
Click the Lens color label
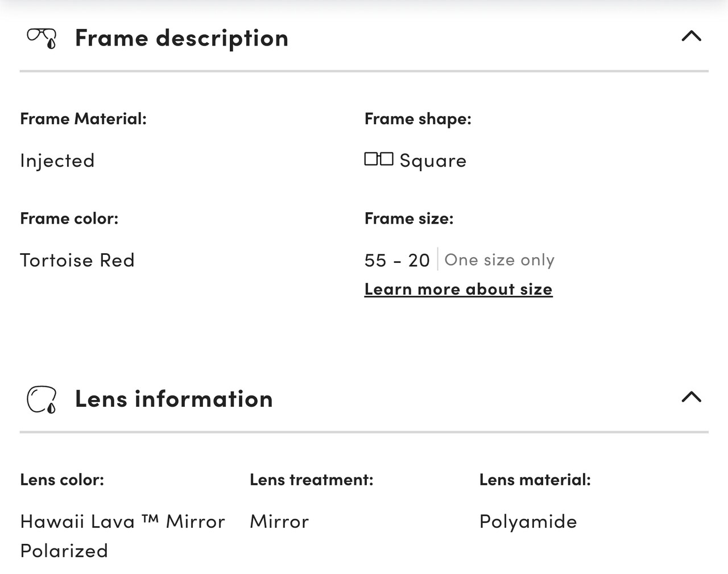pyautogui.click(x=62, y=480)
